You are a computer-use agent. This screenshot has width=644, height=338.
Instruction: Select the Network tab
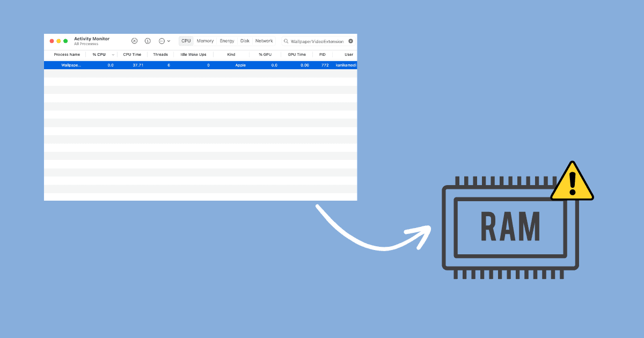(264, 41)
